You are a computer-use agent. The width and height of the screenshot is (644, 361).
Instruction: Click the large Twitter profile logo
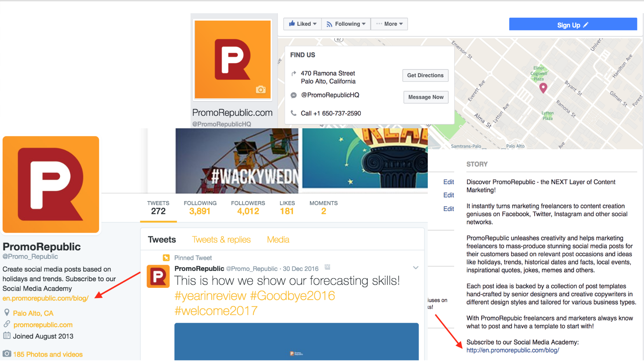coord(51,185)
